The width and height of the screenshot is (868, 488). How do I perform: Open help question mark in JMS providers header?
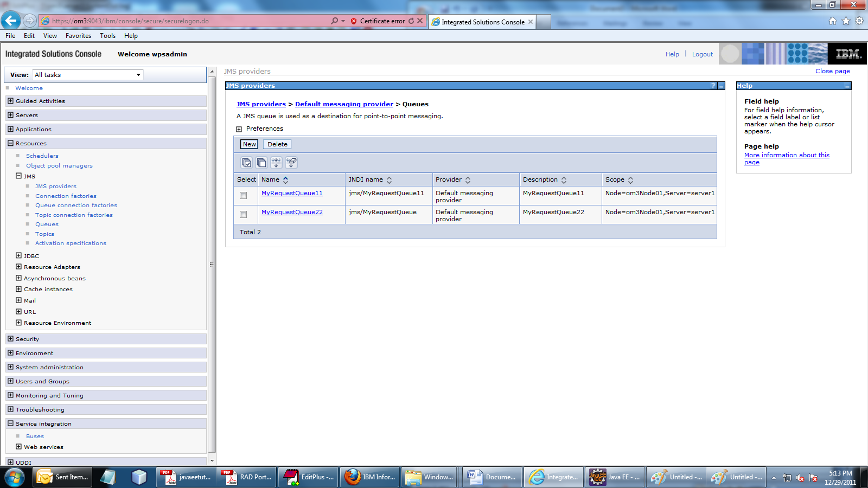coord(713,86)
